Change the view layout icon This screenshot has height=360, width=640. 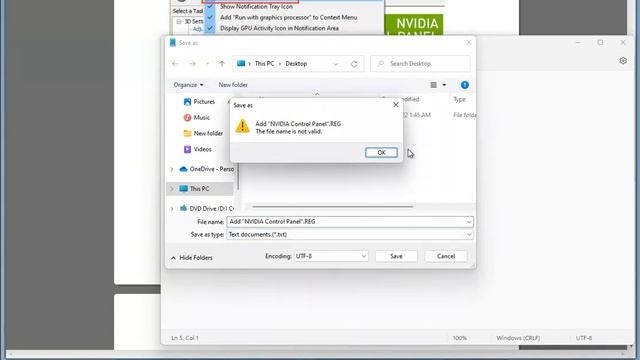pyautogui.click(x=433, y=85)
